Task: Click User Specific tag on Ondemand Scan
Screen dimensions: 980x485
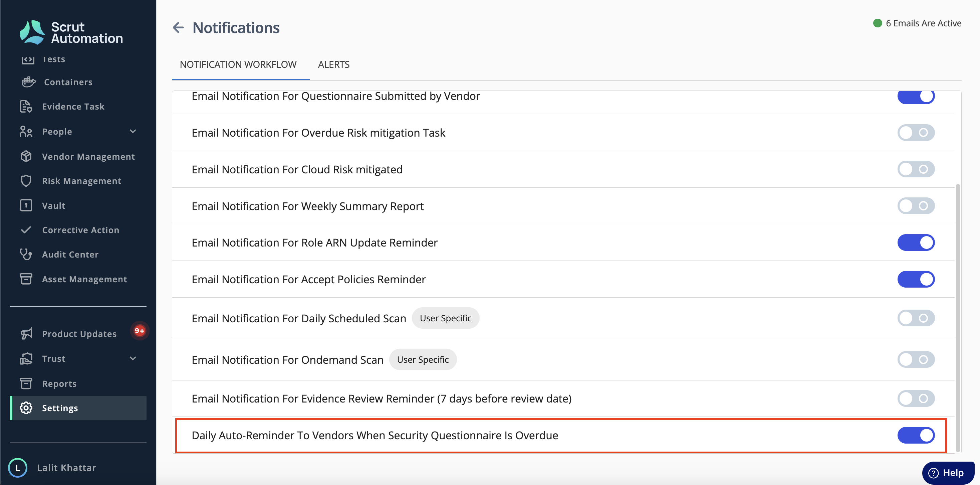Action: pos(423,359)
